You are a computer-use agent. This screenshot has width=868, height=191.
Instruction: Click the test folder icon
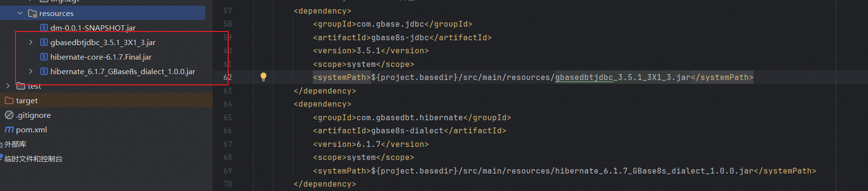click(21, 86)
